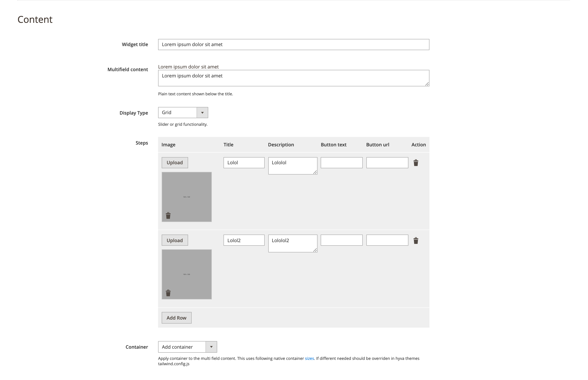Screen dimensions: 588x380
Task: Follow the container sizes link
Action: pos(309,358)
